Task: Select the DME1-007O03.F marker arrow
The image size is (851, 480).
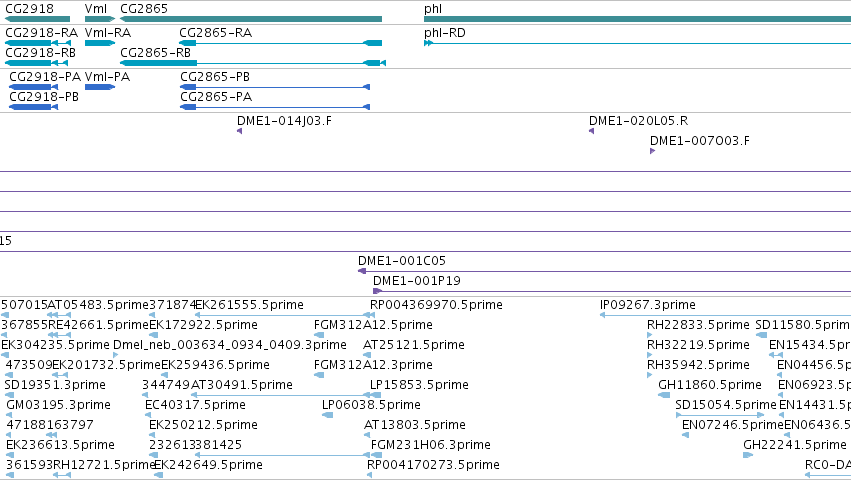Action: [x=652, y=151]
